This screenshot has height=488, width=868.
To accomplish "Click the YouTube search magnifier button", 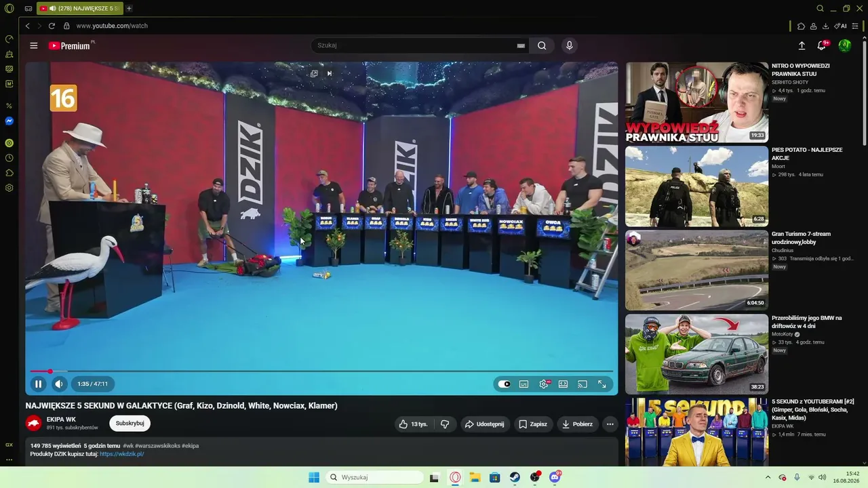I will pos(542,45).
